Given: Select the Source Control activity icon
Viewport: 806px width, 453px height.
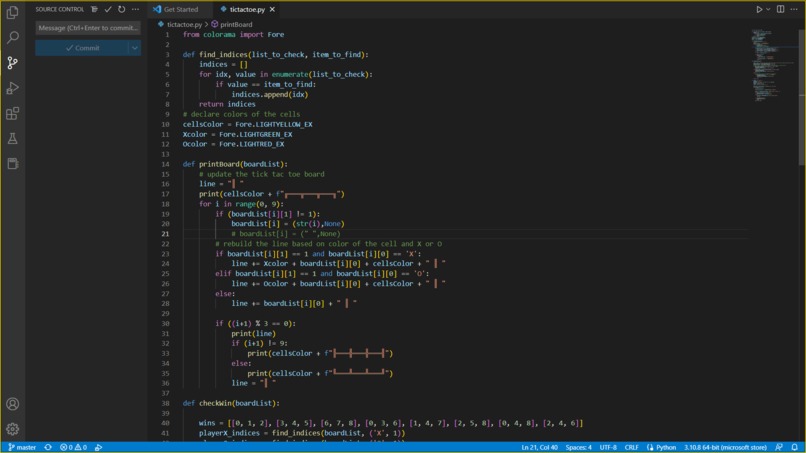Looking at the screenshot, I should pos(12,63).
